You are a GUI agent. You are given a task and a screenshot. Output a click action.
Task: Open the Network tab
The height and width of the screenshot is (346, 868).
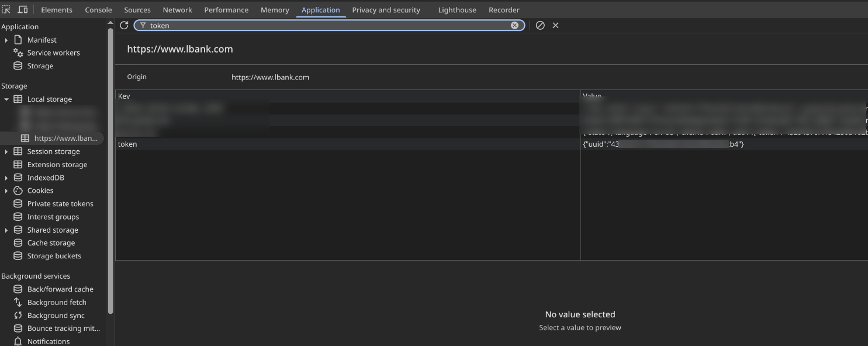coord(178,10)
